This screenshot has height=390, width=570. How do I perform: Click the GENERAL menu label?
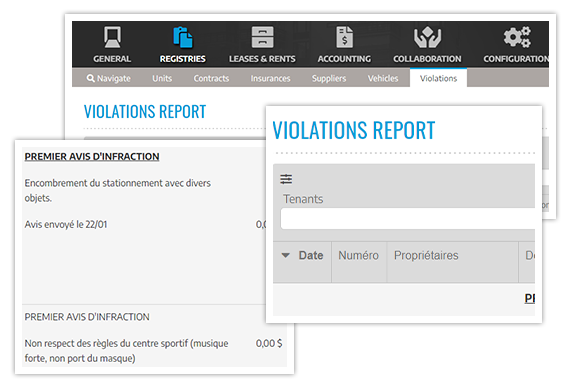(x=112, y=59)
